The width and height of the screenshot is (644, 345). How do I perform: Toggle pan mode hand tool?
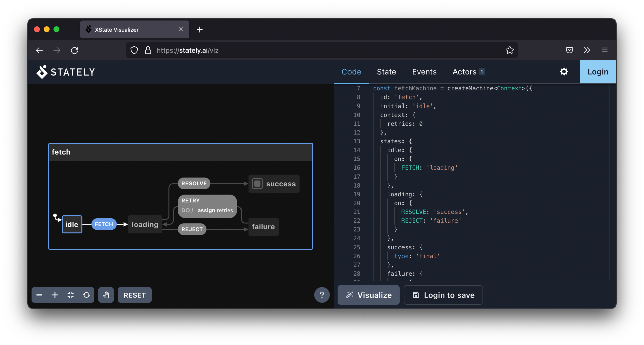click(x=106, y=295)
